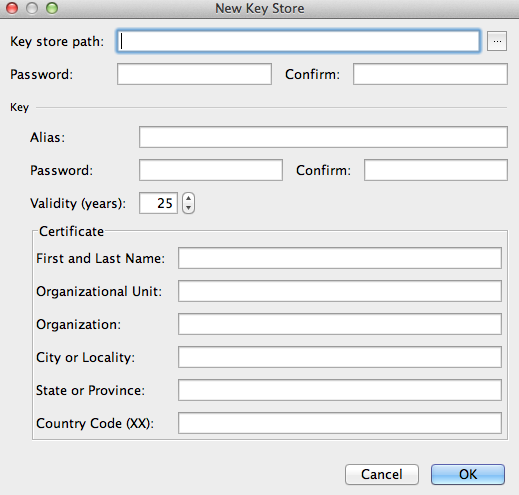Image resolution: width=519 pixels, height=495 pixels.
Task: Click the Country Code (XX) field
Action: click(x=340, y=423)
